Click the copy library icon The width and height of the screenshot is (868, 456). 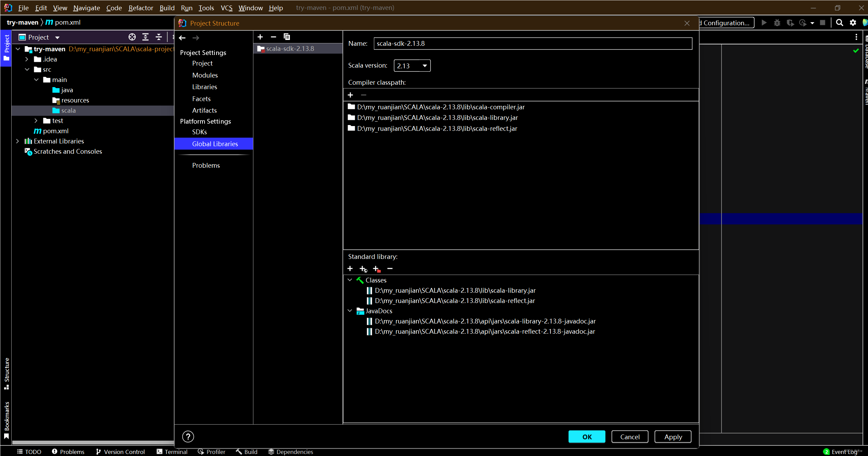point(287,37)
